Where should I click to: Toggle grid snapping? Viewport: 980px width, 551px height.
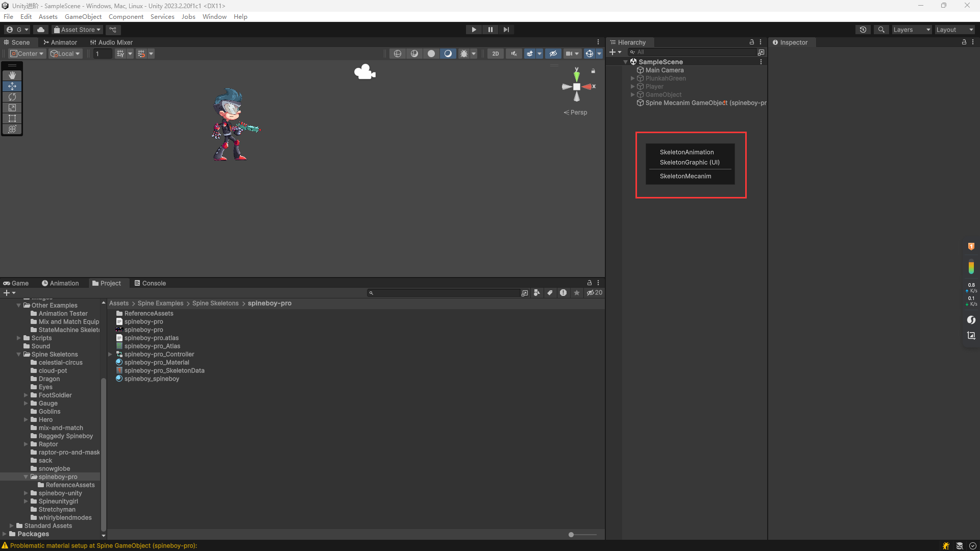tap(141, 54)
